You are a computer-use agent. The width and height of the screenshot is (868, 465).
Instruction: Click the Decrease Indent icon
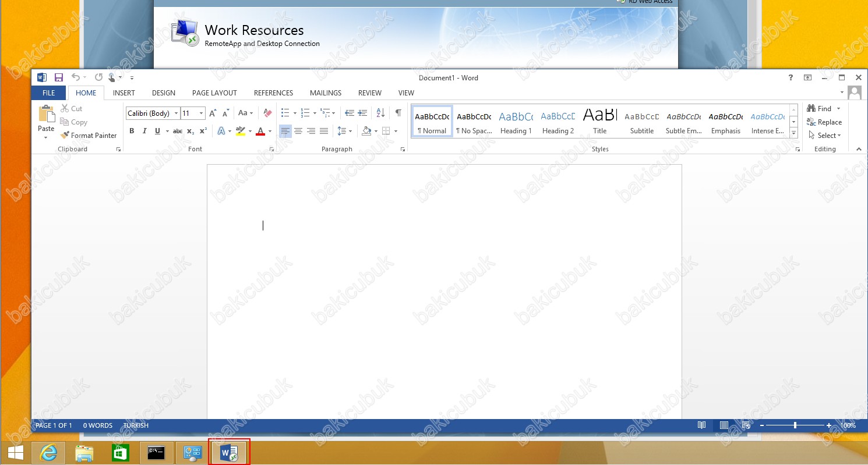(350, 113)
